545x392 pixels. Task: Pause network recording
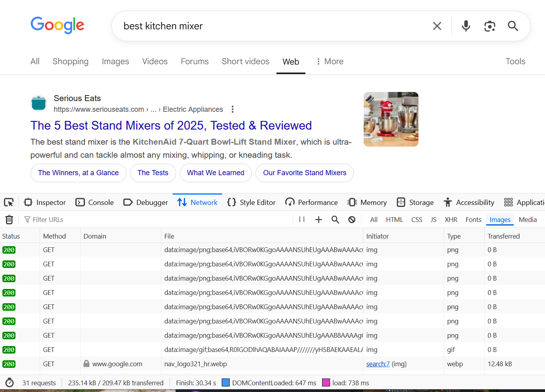click(302, 220)
